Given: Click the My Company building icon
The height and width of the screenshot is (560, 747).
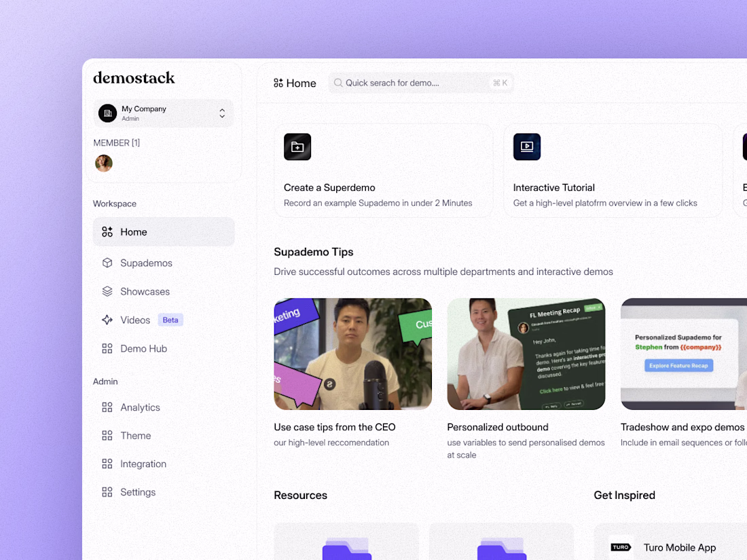Looking at the screenshot, I should pos(108,113).
